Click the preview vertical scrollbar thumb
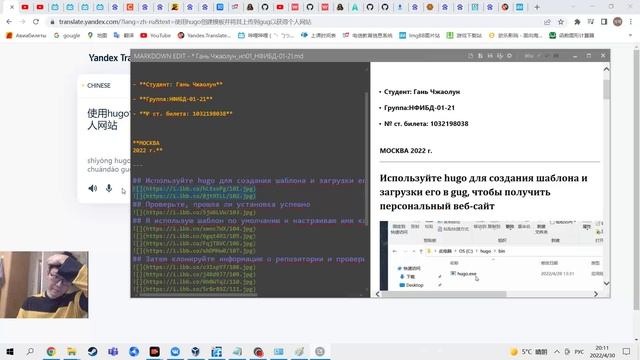Image resolution: width=640 pixels, height=360 pixels. pyautogui.click(x=607, y=89)
